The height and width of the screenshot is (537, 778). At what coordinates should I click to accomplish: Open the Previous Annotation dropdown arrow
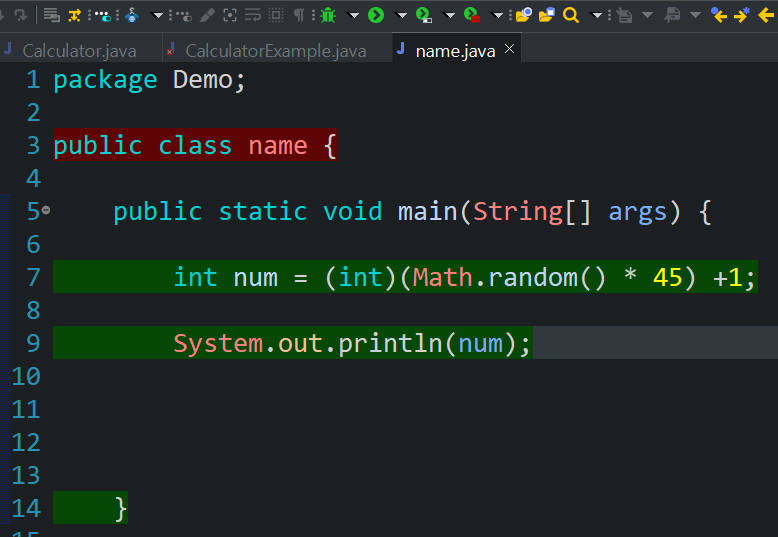pyautogui.click(x=695, y=16)
